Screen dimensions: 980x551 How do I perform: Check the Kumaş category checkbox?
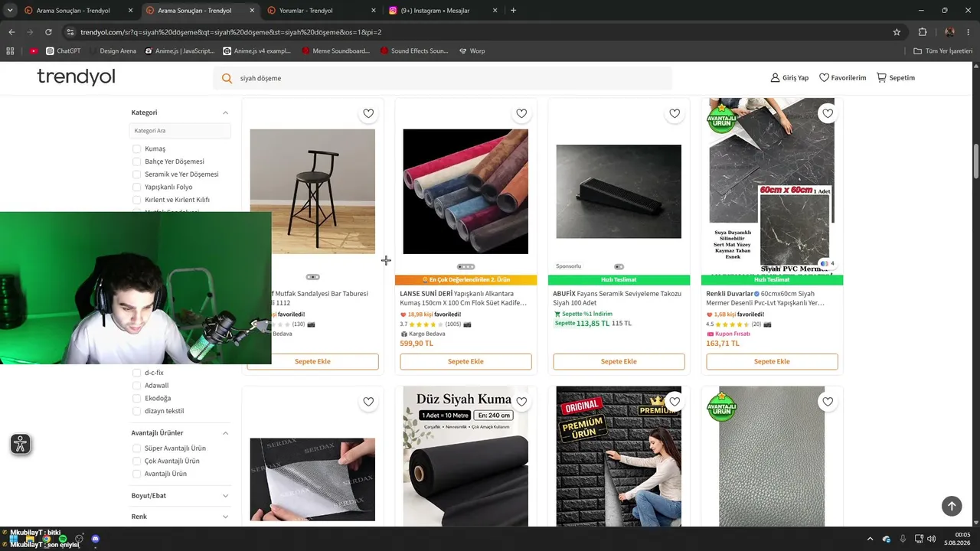[136, 148]
